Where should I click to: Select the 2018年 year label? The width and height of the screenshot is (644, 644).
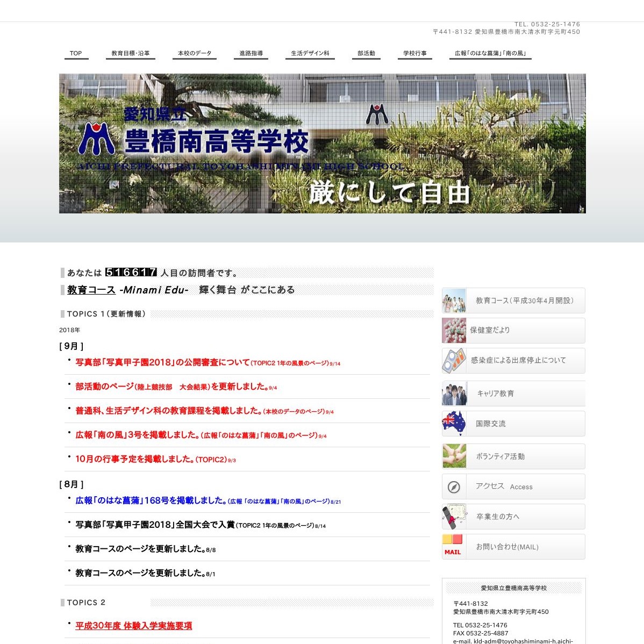(70, 330)
